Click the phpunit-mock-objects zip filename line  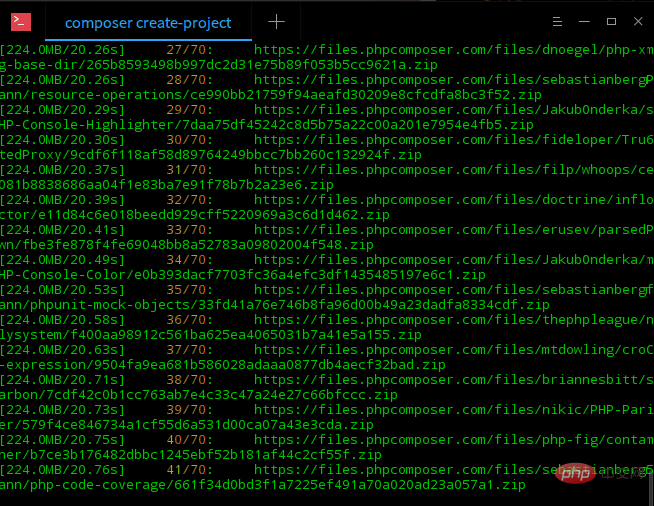(275, 305)
